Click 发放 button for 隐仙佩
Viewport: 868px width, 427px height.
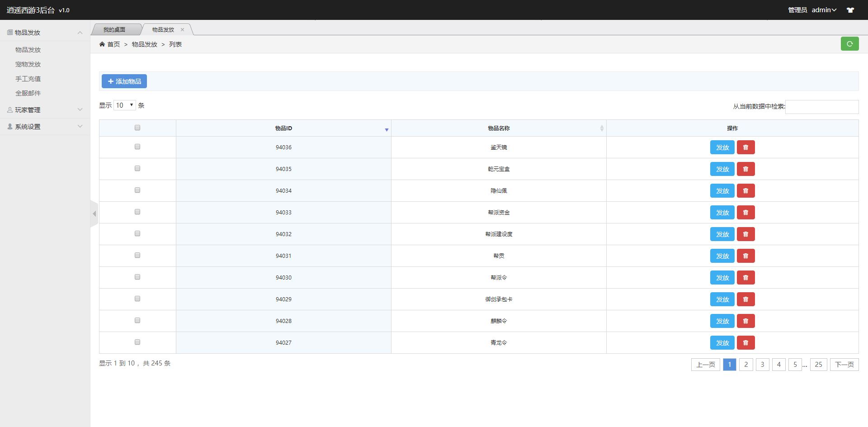point(722,191)
